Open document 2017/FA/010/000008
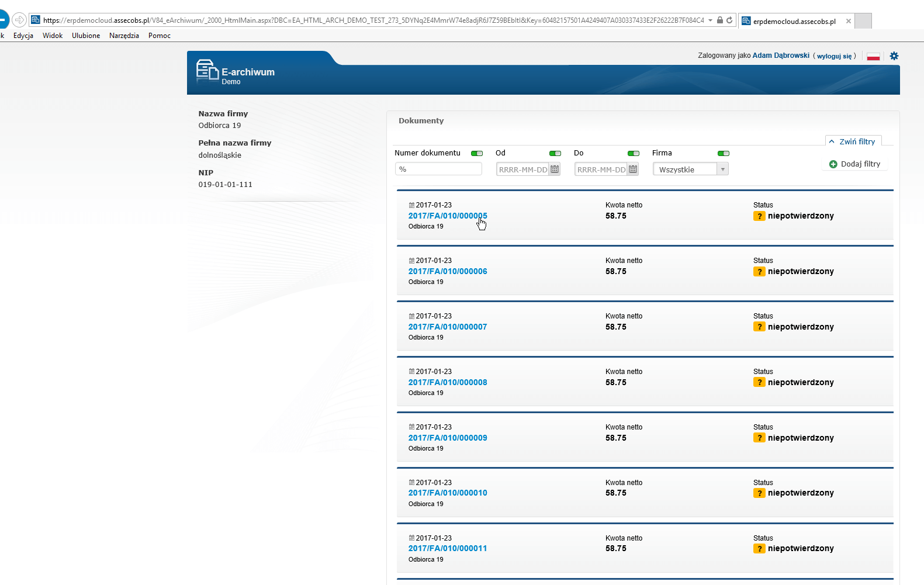 448,383
